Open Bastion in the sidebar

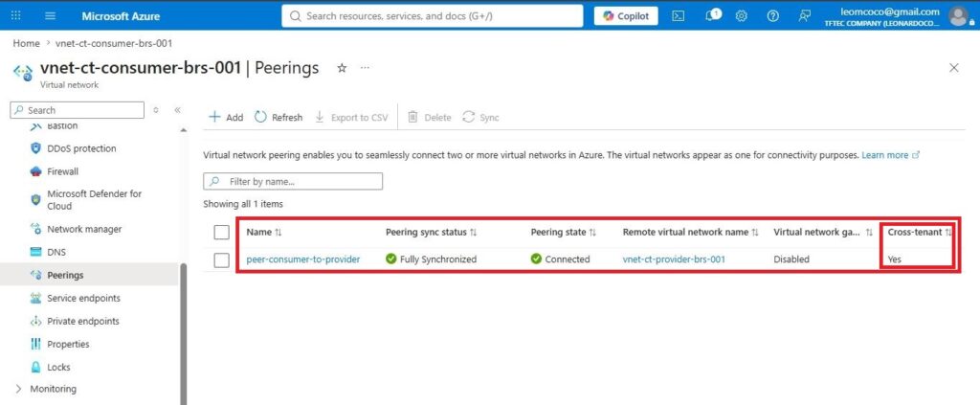click(62, 125)
